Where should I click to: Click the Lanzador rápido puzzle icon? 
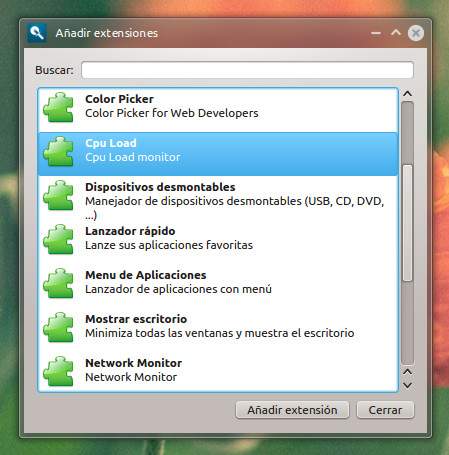pyautogui.click(x=58, y=239)
